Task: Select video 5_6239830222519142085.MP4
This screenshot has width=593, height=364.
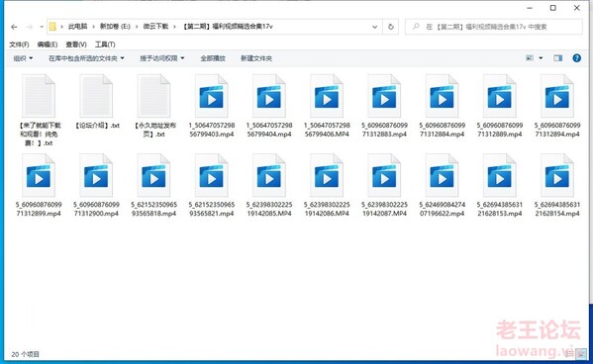Action: [269, 186]
